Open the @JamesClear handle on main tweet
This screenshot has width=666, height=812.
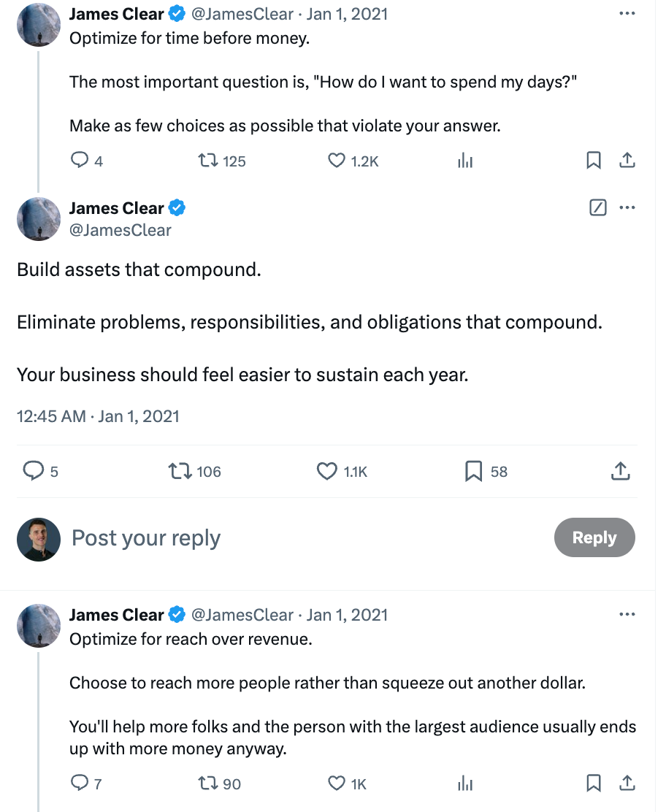[120, 230]
